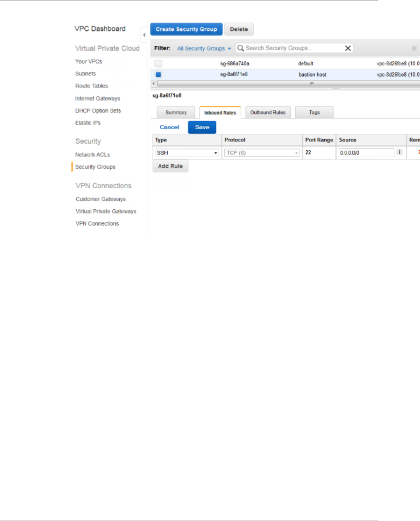The image size is (420, 521).
Task: Go to Virtual Private Gateways
Action: 106,211
